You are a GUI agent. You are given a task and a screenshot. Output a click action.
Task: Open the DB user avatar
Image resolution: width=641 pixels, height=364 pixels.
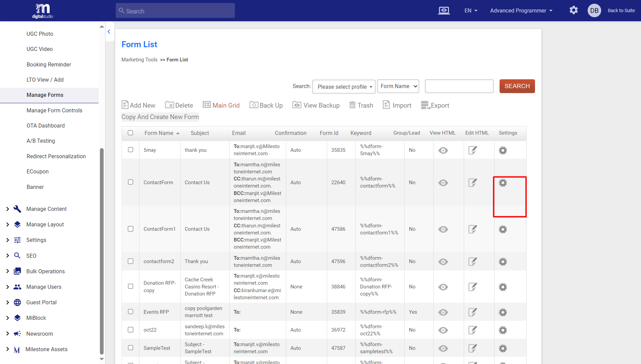click(594, 10)
